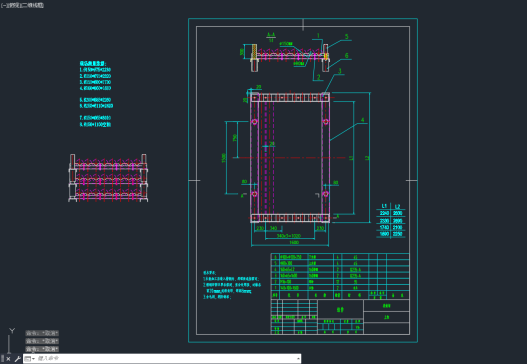Expand command history with the arrow at command line's right end
The width and height of the screenshot is (527, 364).
click(298, 359)
